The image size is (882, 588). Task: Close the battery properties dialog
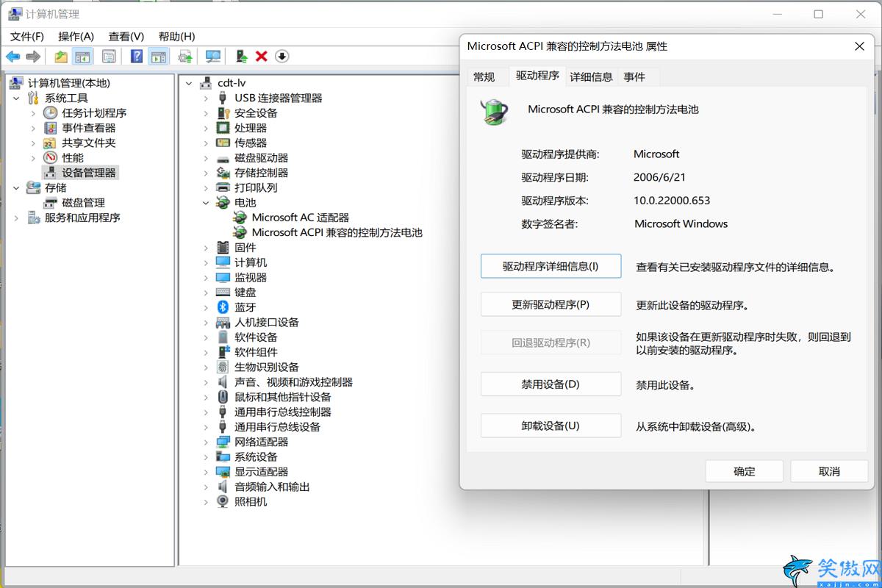pos(859,46)
